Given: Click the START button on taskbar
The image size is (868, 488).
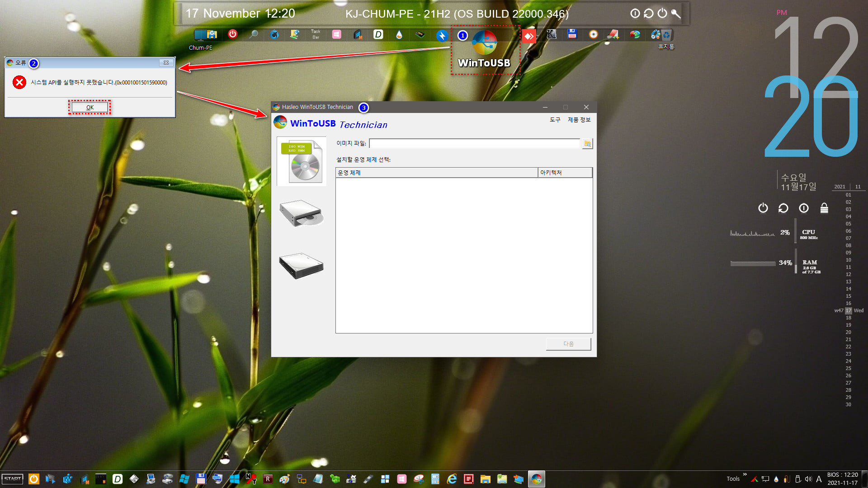Looking at the screenshot, I should point(13,479).
